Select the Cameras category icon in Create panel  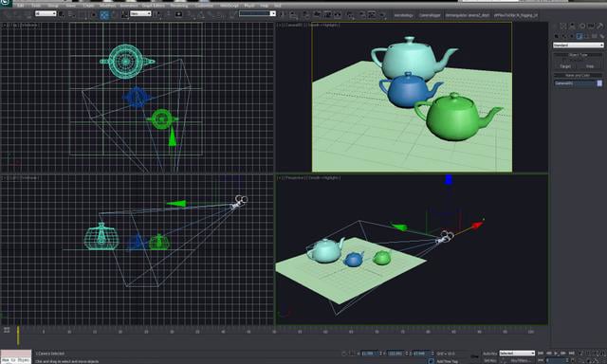579,36
